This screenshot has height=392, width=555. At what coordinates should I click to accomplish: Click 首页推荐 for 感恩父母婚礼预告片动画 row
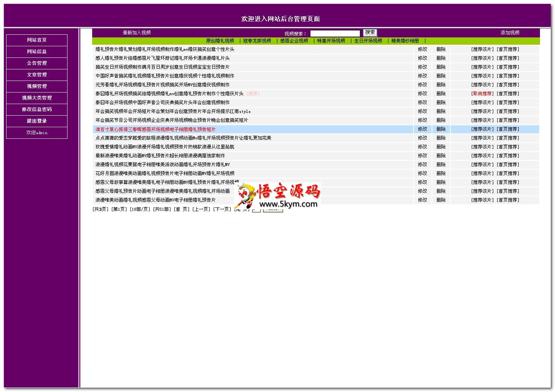pos(508,191)
